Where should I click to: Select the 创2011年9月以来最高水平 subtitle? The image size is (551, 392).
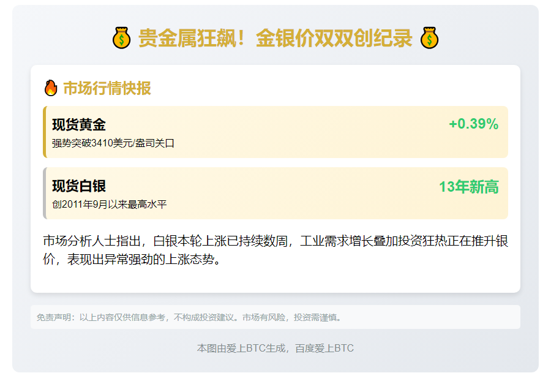109,205
